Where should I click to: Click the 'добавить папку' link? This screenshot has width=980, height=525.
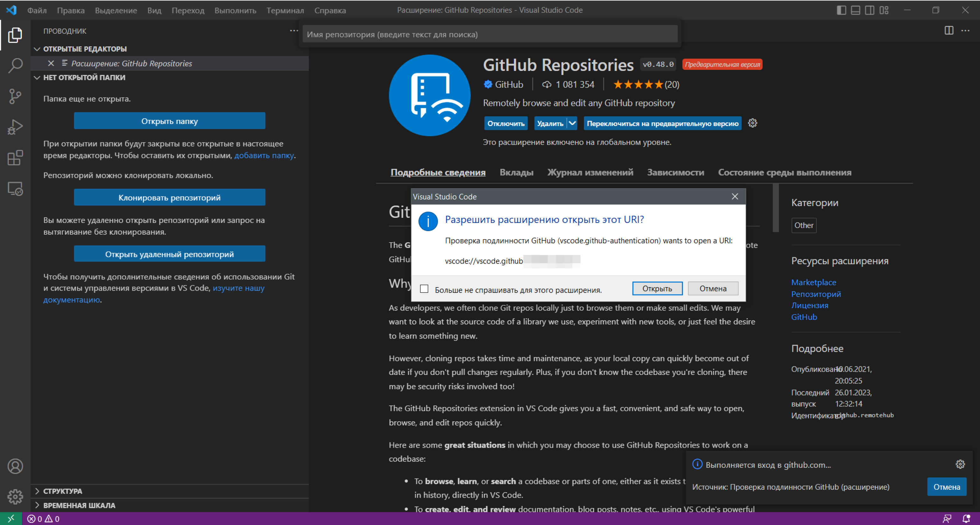(x=264, y=155)
